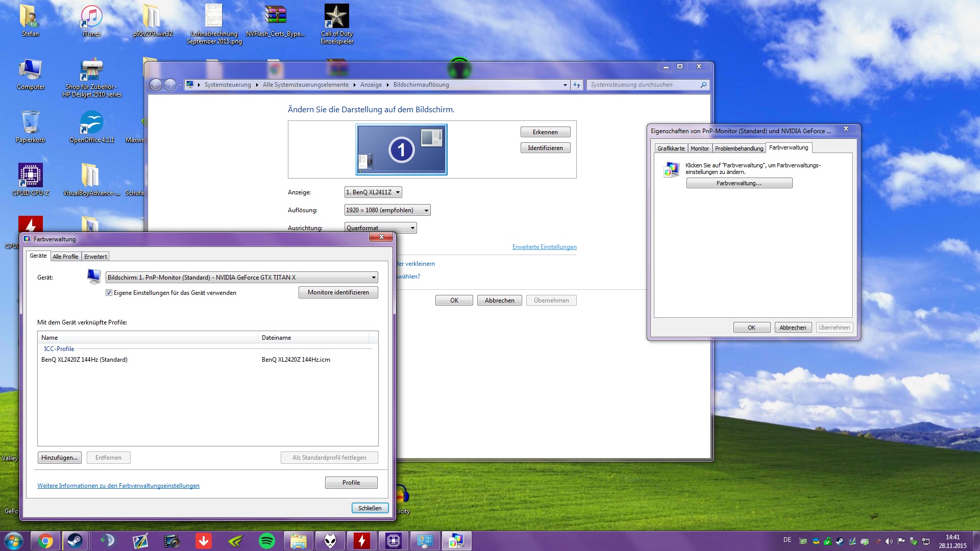Open the CPUID CPU-Z desktop icon

[x=31, y=179]
